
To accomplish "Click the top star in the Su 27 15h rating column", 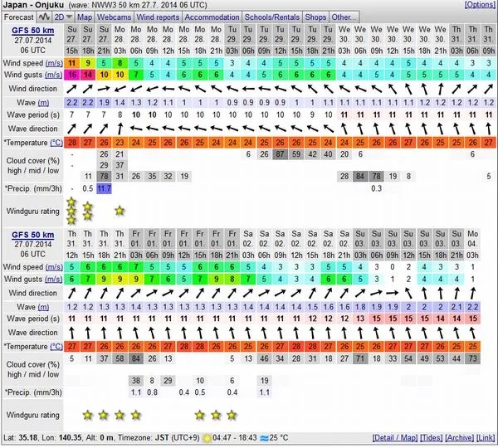I will [x=71, y=202].
